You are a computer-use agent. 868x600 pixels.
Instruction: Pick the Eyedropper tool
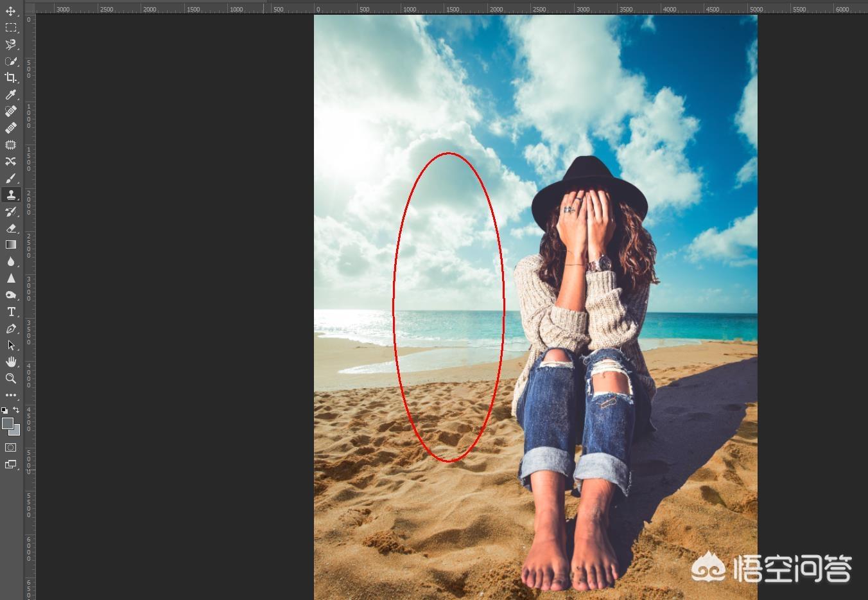[11, 94]
